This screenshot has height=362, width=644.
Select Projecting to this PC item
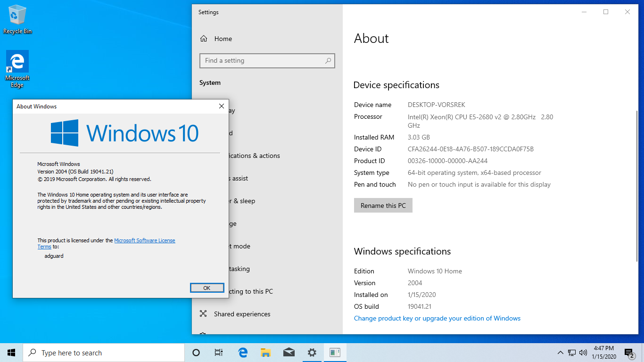pos(251,291)
